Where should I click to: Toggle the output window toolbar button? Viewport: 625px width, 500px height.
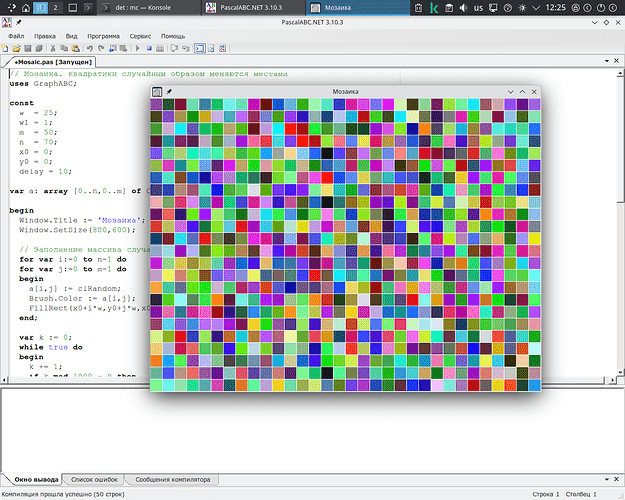click(199, 49)
